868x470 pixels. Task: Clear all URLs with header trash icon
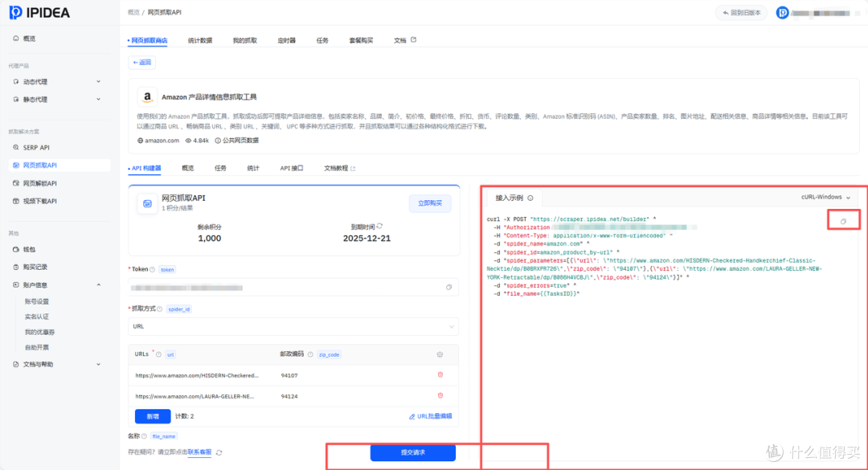pos(440,354)
